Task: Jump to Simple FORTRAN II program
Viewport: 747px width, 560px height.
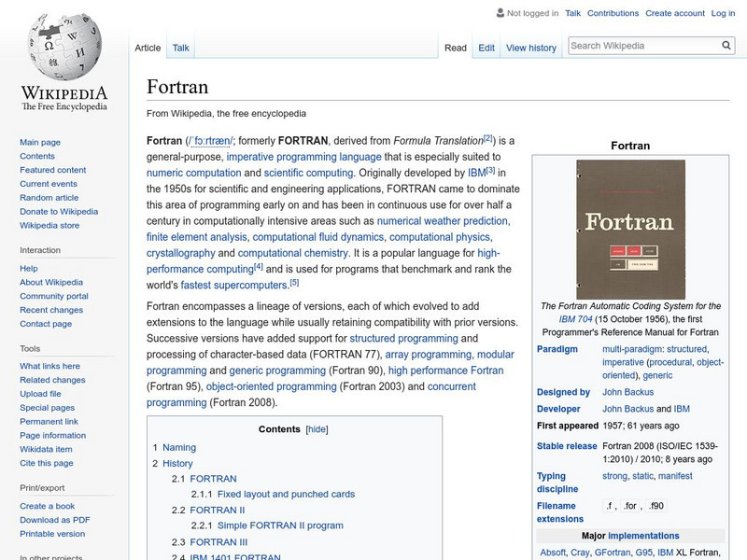Action: point(280,525)
